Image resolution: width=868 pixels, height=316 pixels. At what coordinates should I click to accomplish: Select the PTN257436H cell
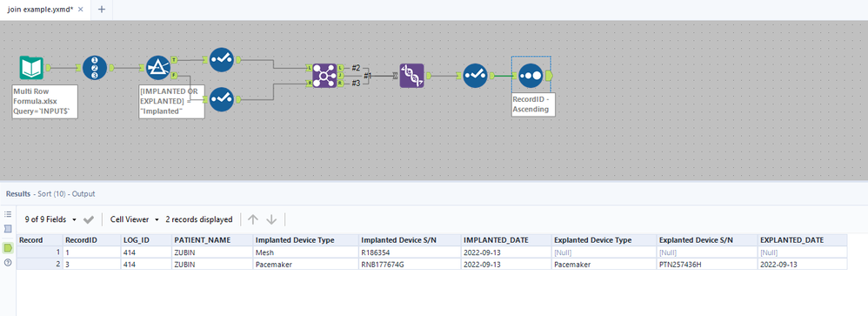click(706, 265)
